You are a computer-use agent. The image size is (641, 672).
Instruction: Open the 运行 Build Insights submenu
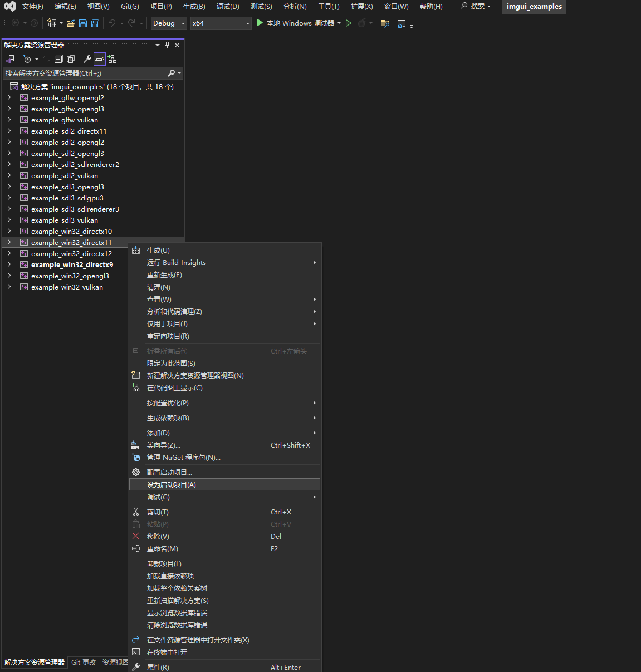point(225,263)
